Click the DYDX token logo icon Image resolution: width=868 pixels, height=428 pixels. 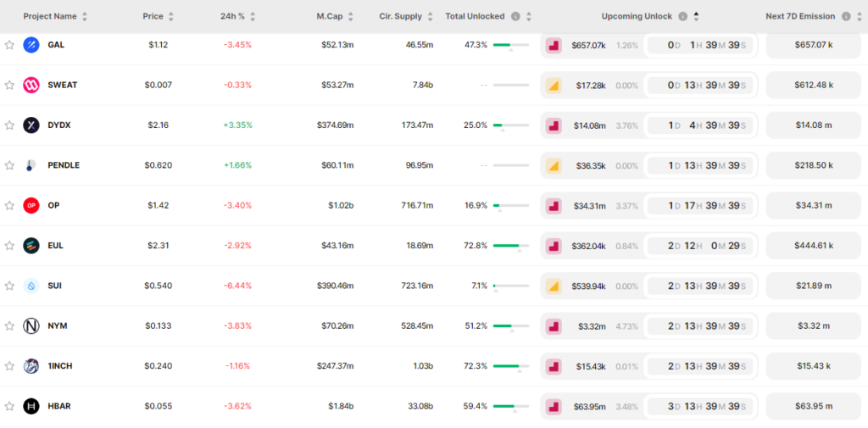31,125
